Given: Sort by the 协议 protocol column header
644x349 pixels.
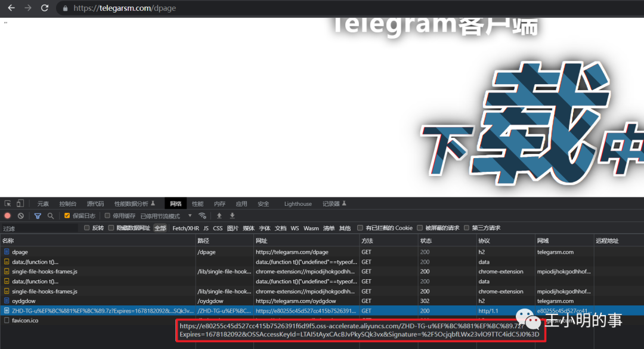Looking at the screenshot, I should (x=506, y=240).
